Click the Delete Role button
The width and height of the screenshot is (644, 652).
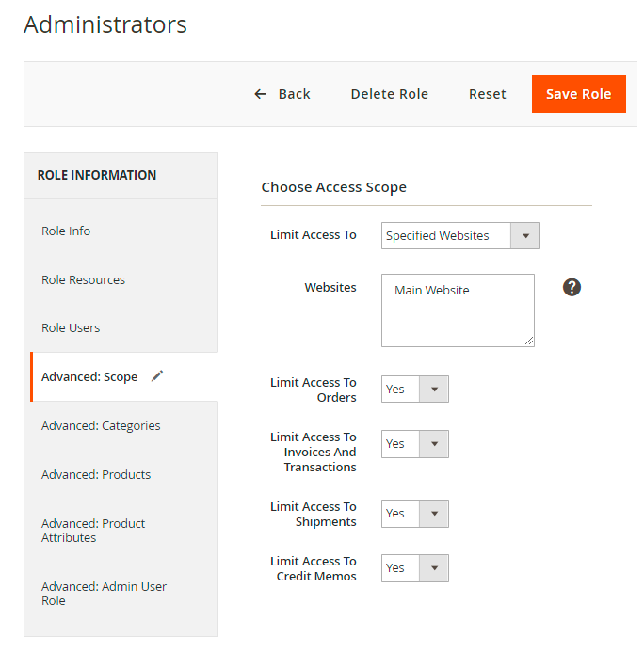389,94
